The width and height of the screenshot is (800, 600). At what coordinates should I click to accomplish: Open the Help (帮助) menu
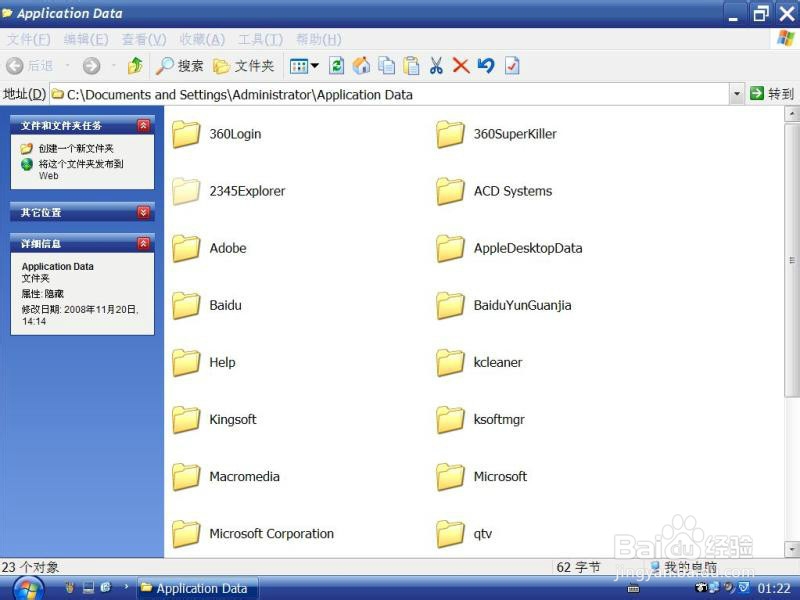click(x=318, y=39)
